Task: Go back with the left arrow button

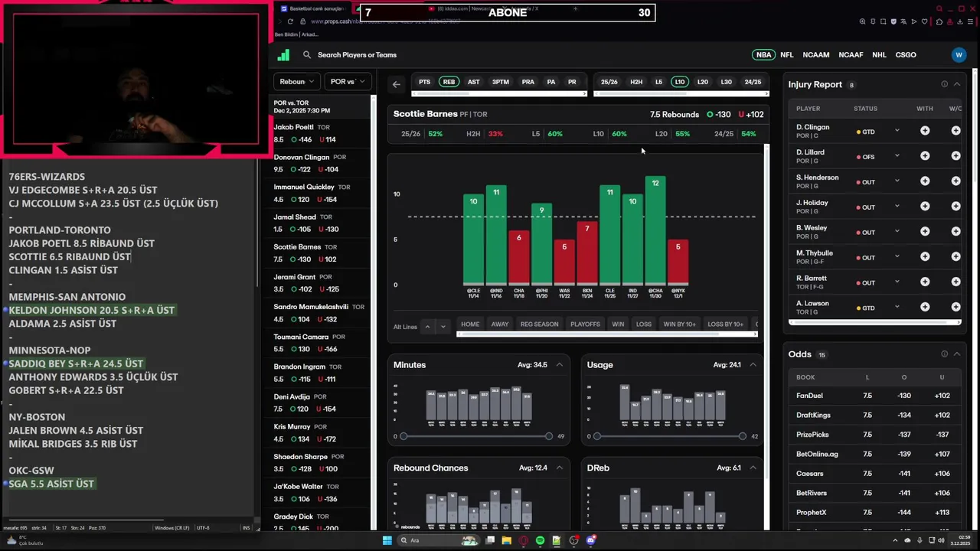Action: (396, 84)
